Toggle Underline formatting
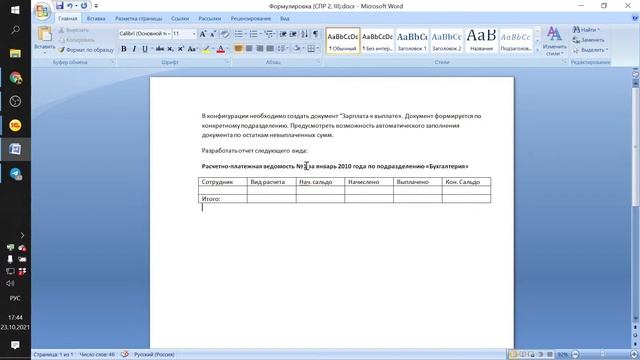The image size is (640, 360). 144,49
